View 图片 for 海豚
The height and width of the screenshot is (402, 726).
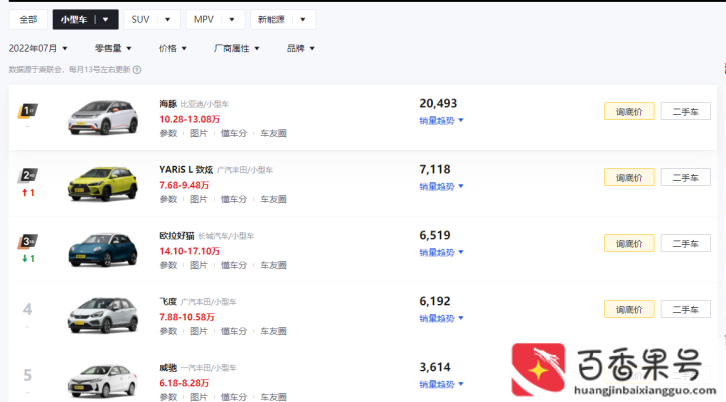[199, 133]
